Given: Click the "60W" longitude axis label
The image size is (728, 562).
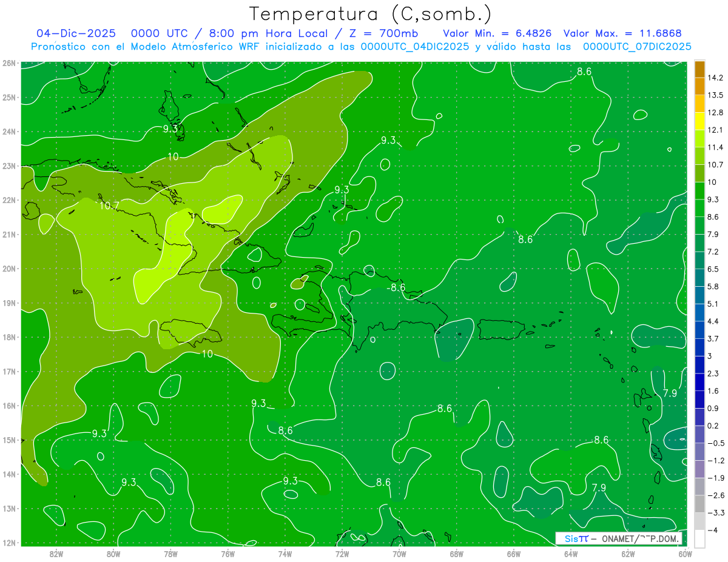Looking at the screenshot, I should point(685,554).
